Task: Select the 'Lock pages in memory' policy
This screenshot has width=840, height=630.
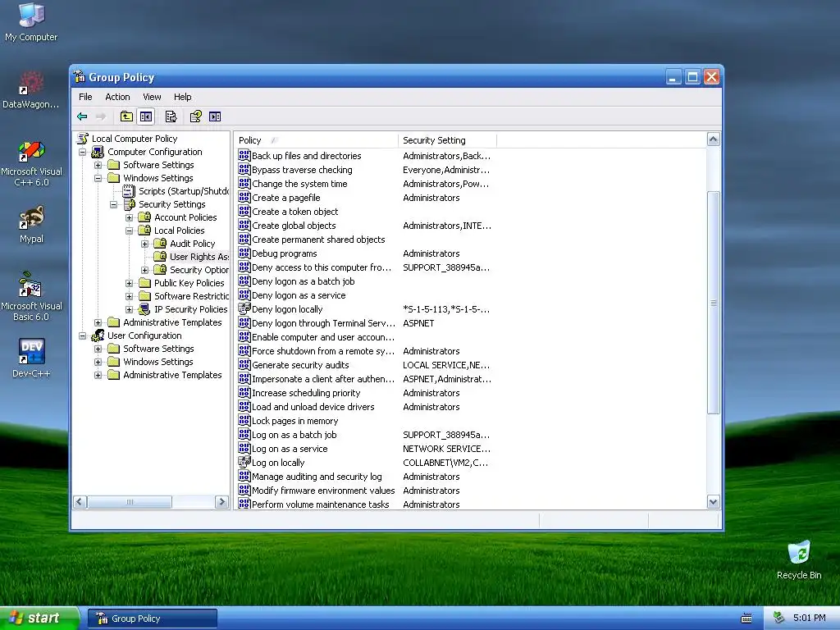Action: point(294,421)
